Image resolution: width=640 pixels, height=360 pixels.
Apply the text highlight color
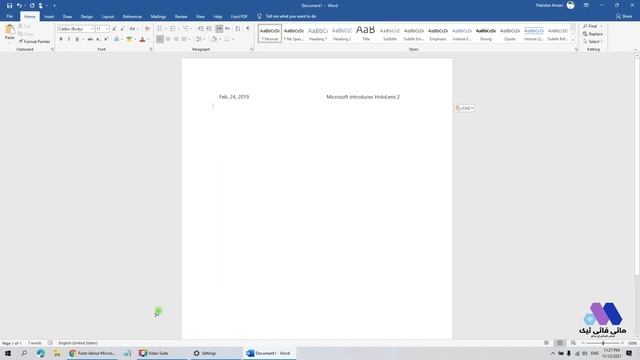point(129,39)
